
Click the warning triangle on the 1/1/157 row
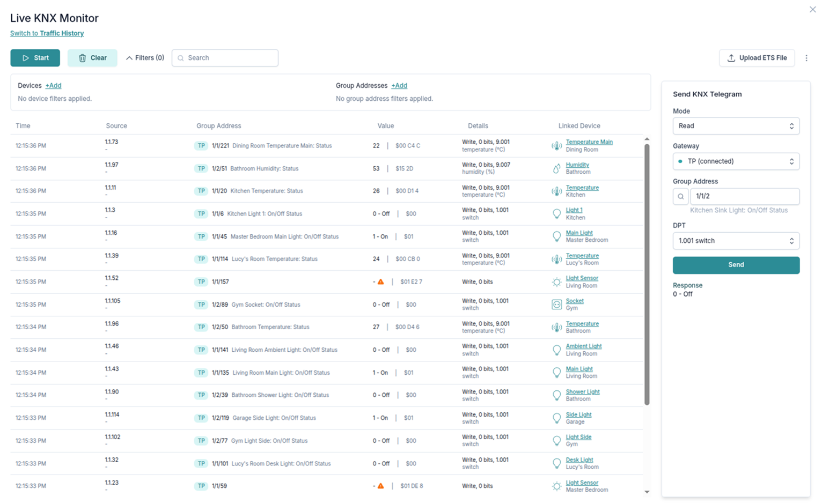pyautogui.click(x=380, y=281)
